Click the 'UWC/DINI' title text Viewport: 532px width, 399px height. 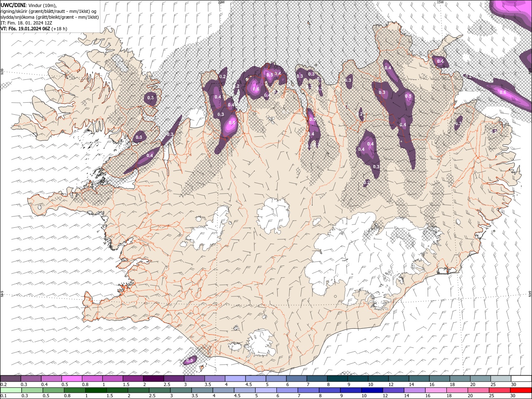coord(13,5)
